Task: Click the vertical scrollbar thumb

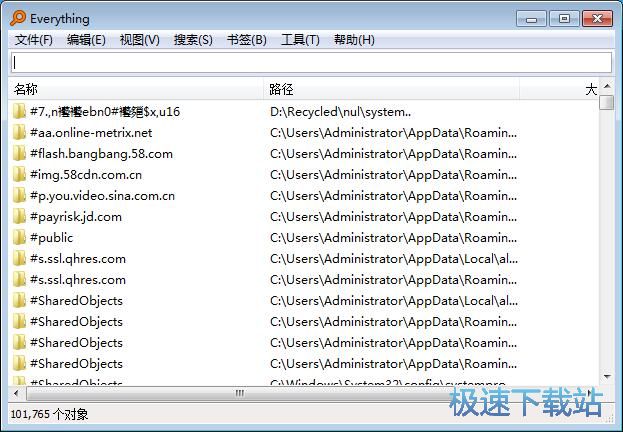Action: (x=607, y=102)
